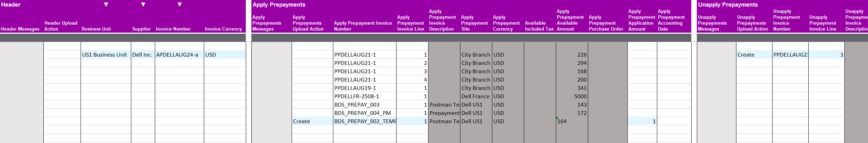The image size is (868, 143).
Task: Select Apply Prepayment Application Amount column heading
Action: [642, 20]
